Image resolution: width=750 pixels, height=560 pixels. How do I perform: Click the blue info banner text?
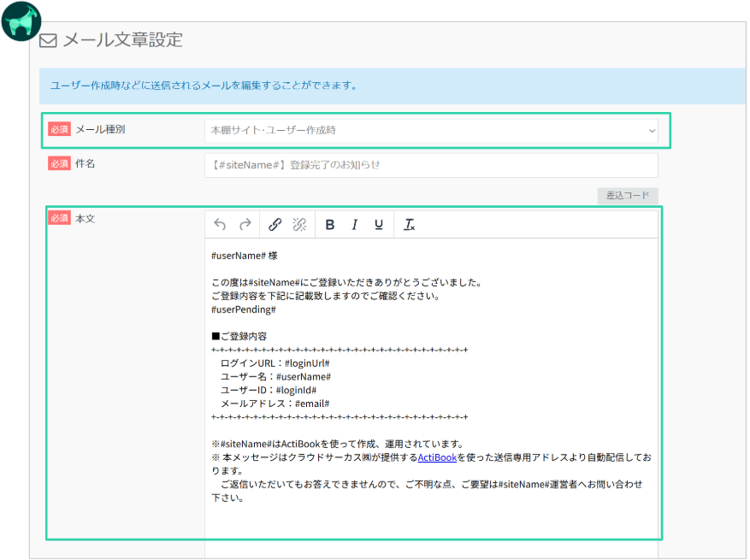coord(204,85)
